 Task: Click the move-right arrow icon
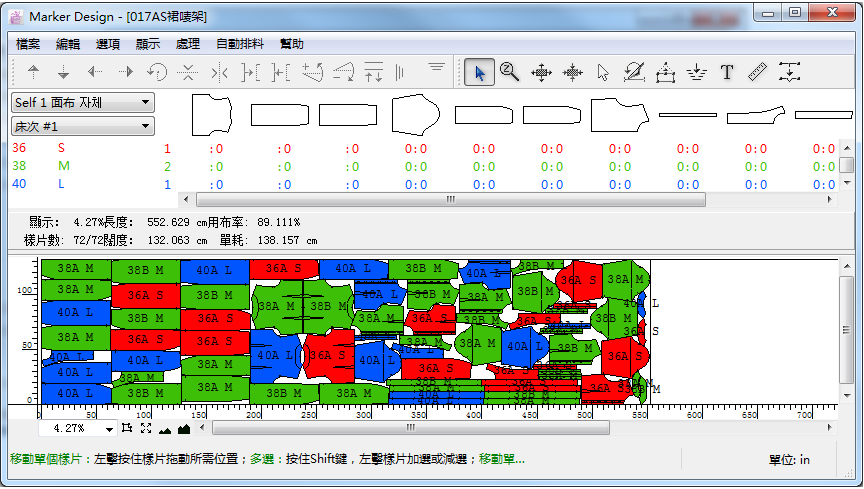(x=126, y=72)
